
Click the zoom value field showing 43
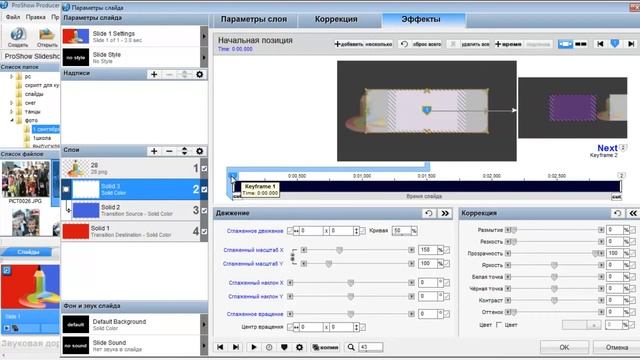point(370,347)
